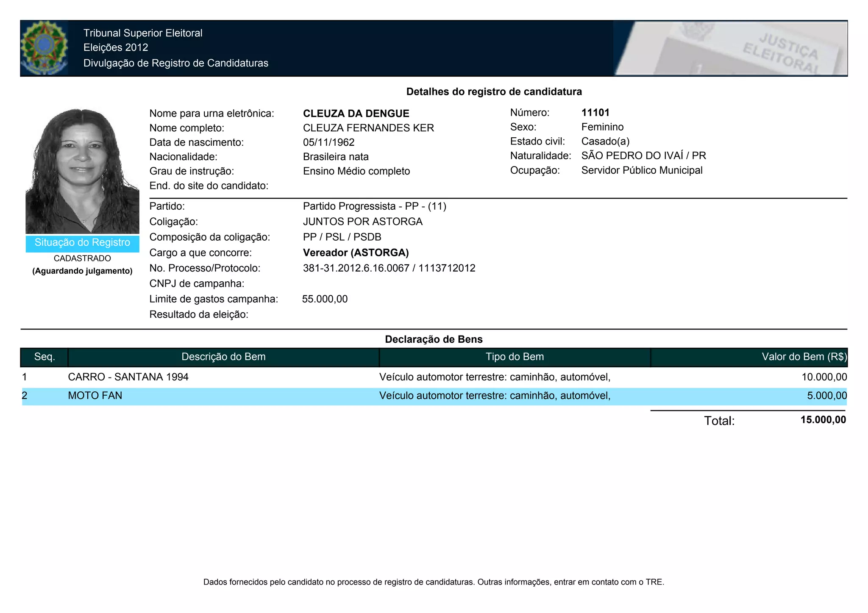
Task: Click the process number 381-31.2012.6.16.0067
Action: (356, 268)
